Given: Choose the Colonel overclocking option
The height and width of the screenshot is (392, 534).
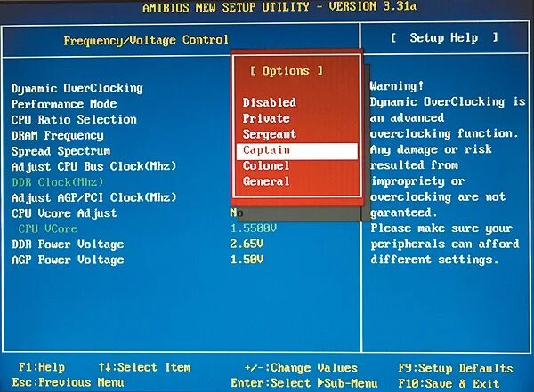Looking at the screenshot, I should tap(266, 165).
